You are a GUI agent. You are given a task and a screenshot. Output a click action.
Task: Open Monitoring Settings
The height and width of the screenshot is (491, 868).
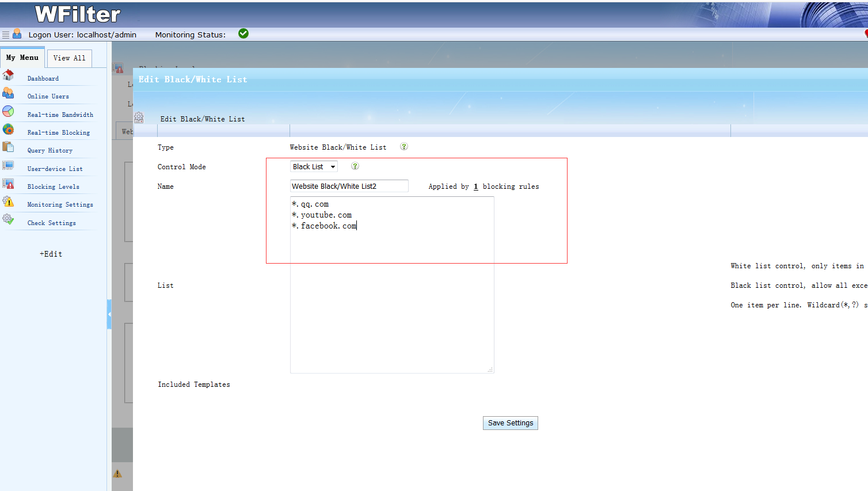click(60, 204)
